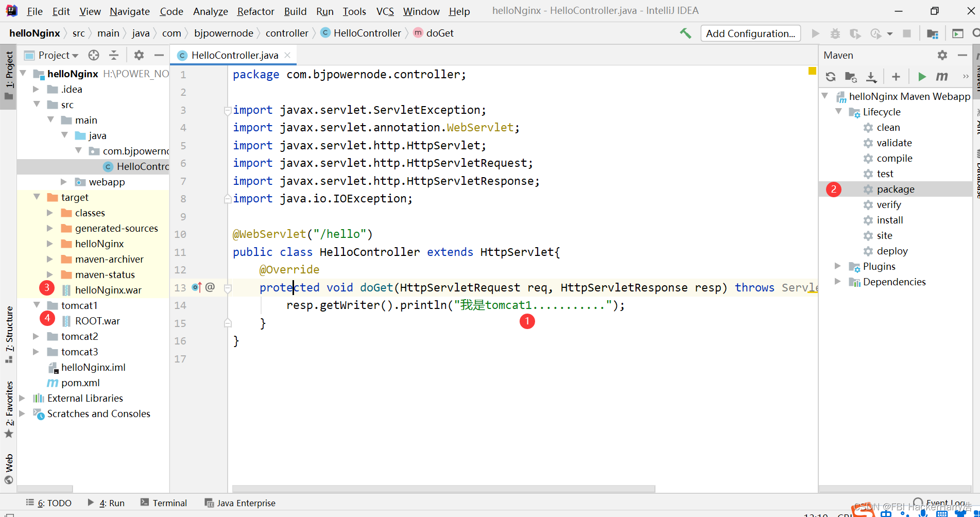Expand the classes folder
Screen dimensions: 980x517
50,213
